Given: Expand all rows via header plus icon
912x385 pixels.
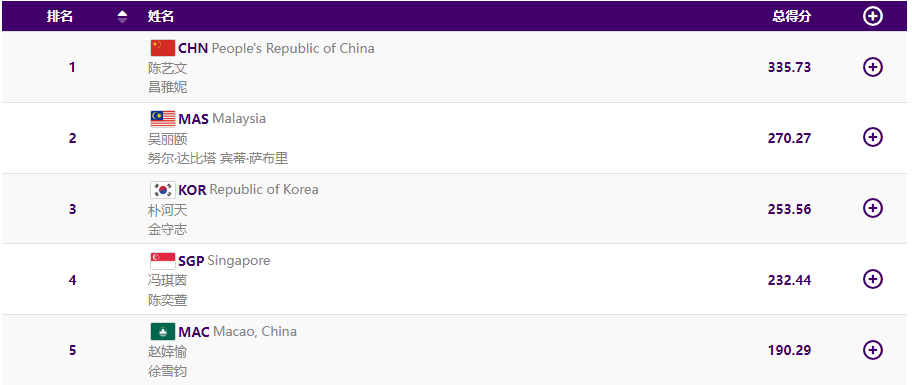Looking at the screenshot, I should click(872, 16).
